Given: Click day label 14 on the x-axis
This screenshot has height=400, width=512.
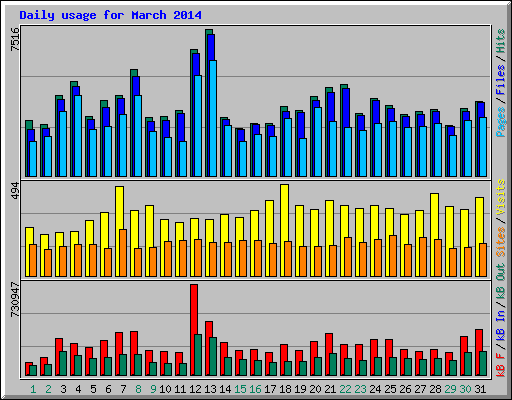Looking at the screenshot, I should [x=225, y=389].
